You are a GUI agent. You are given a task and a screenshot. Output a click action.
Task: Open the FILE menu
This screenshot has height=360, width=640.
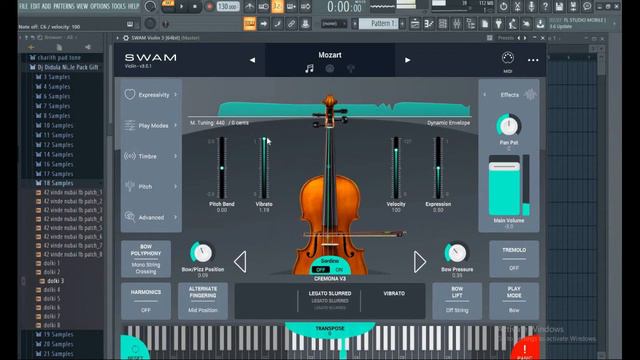pyautogui.click(x=24, y=6)
